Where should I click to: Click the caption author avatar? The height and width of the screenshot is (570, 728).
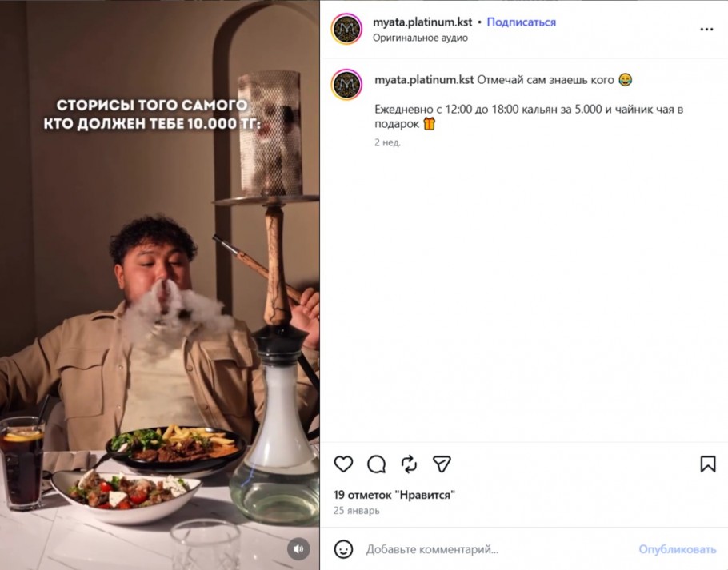[347, 84]
